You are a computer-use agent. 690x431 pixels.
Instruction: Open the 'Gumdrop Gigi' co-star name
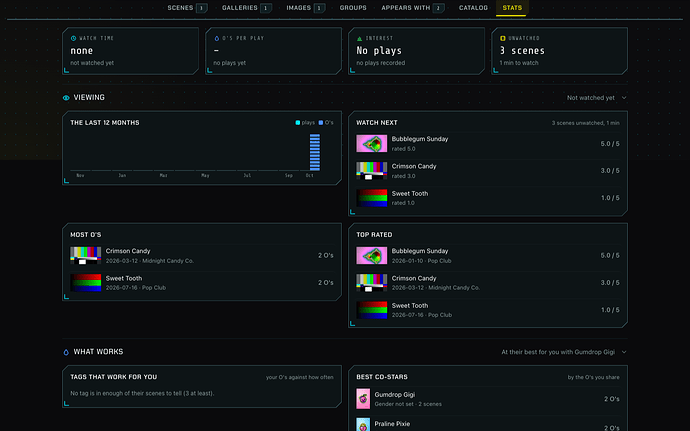pos(395,395)
